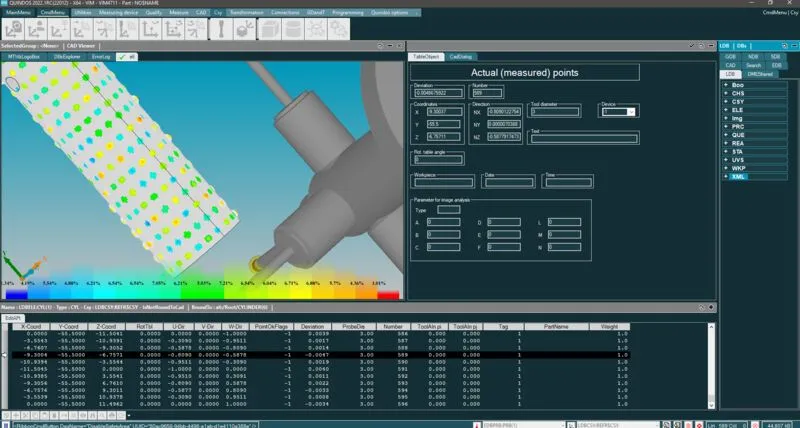This screenshot has height=428, width=800.
Task: Click coordinate system with person toolbar icon
Action: click(x=35, y=29)
